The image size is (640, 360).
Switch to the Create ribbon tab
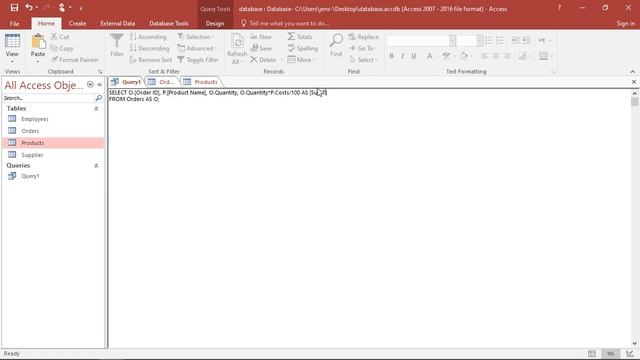coord(77,23)
